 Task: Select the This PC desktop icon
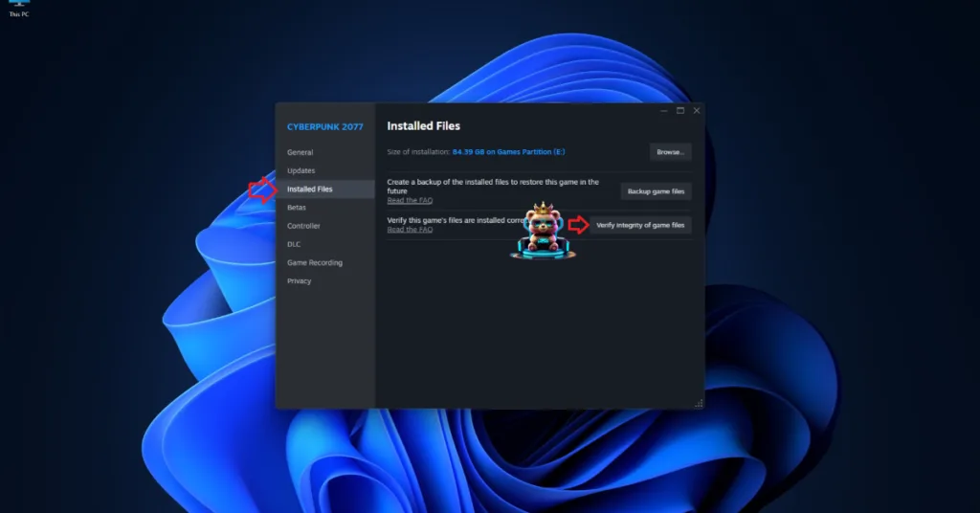pos(19,8)
